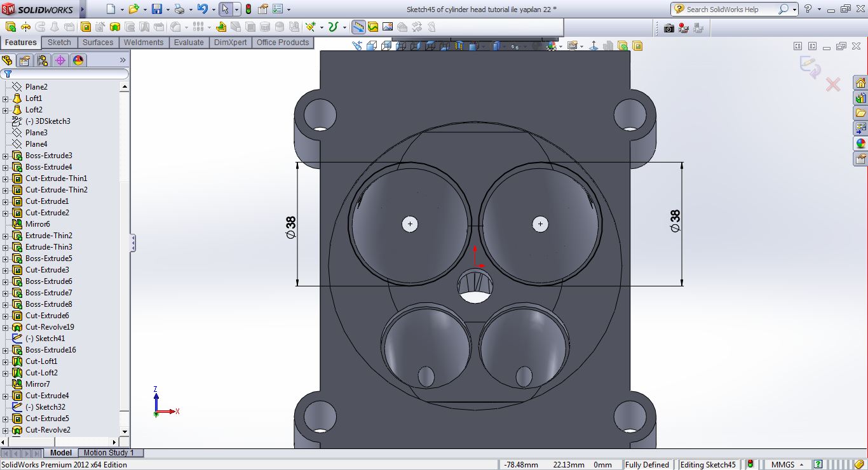Screen dimensions: 868x470
Task: Click the New document icon
Action: tap(111, 10)
